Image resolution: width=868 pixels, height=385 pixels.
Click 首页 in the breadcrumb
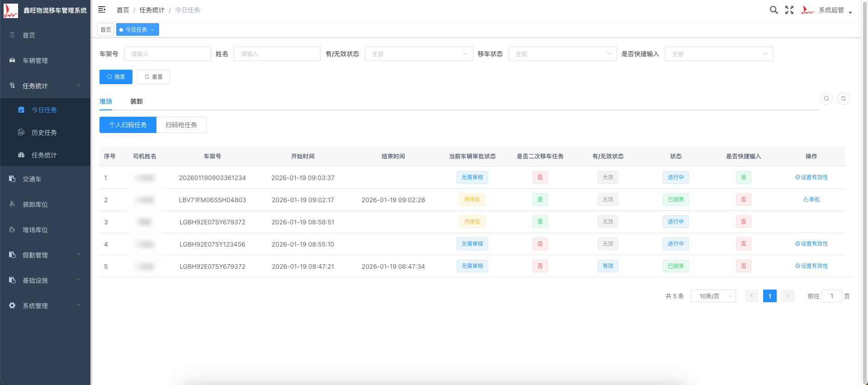tap(123, 10)
